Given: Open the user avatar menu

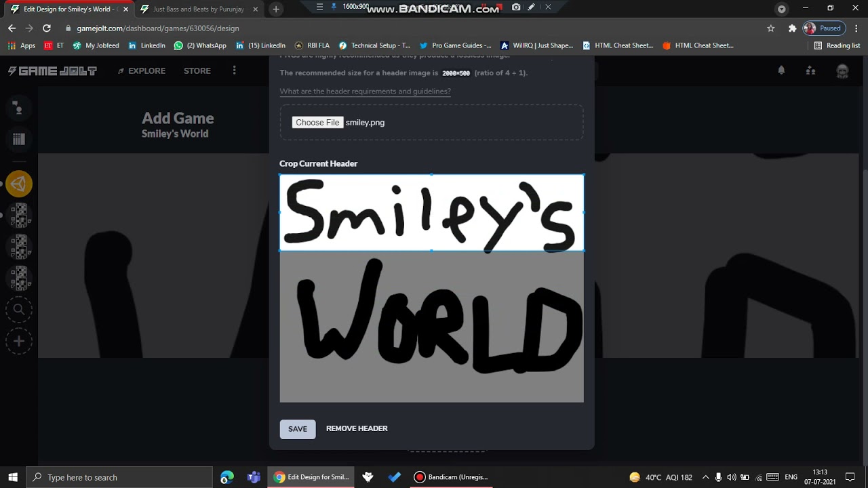Looking at the screenshot, I should click(x=842, y=71).
